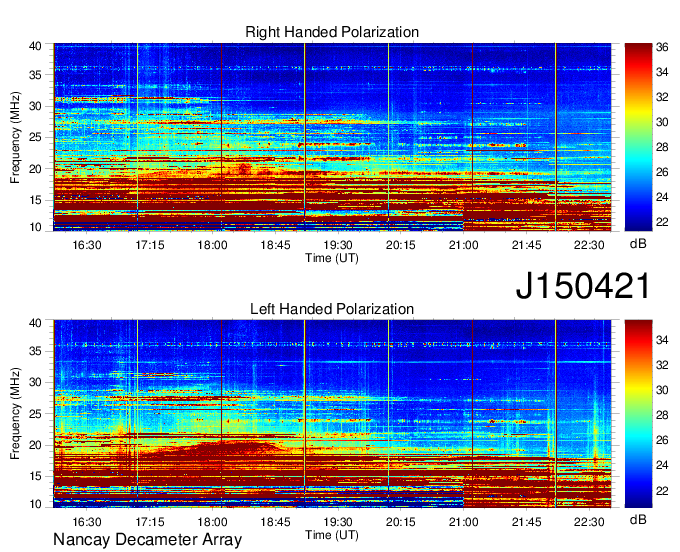Click the 35 MHz tick of the Right Handed plot
Image resolution: width=680 pixels, height=552 pixels.
click(x=35, y=75)
